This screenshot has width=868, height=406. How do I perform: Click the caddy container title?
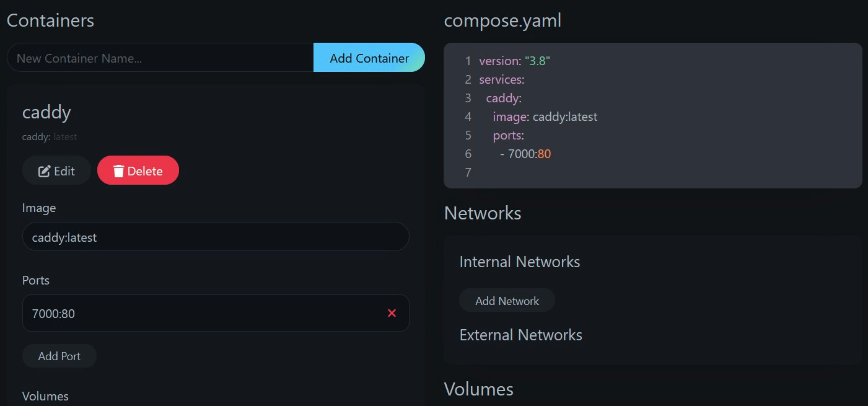point(46,112)
